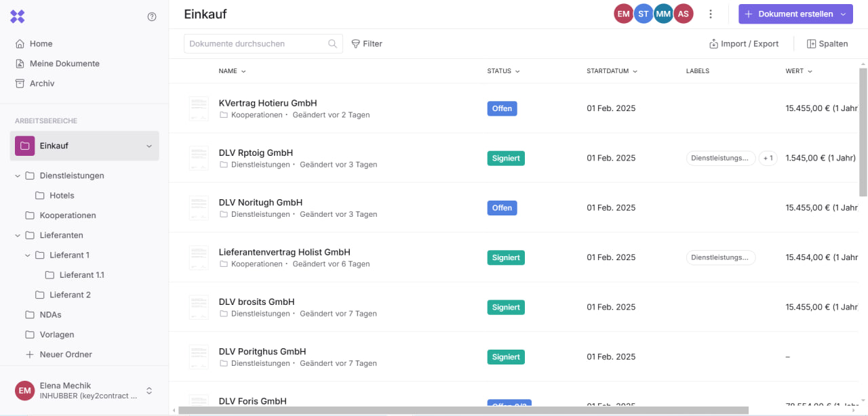The height and width of the screenshot is (416, 868).
Task: Open the Dokument erstellen dropdown arrow
Action: (x=843, y=14)
